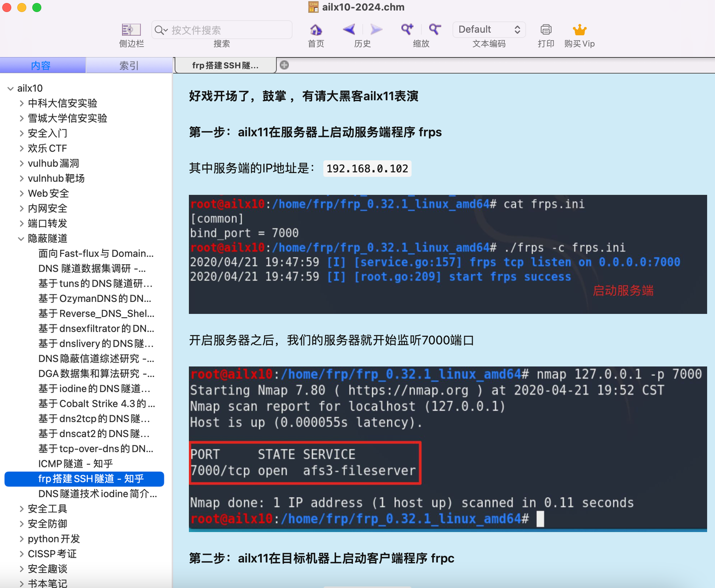
Task: Toggle the 侧边栏 sidebar icon
Action: (131, 30)
